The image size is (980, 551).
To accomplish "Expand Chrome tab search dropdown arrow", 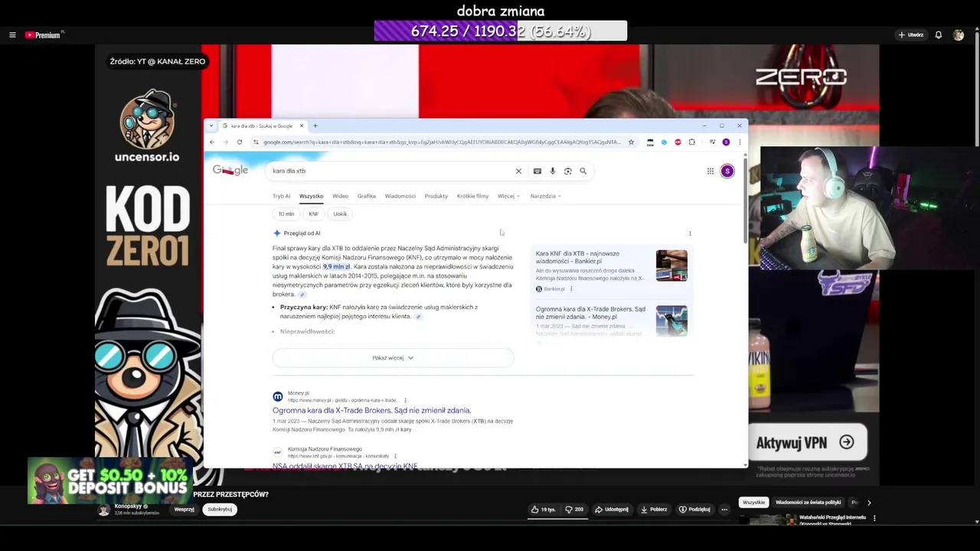I will [x=211, y=126].
